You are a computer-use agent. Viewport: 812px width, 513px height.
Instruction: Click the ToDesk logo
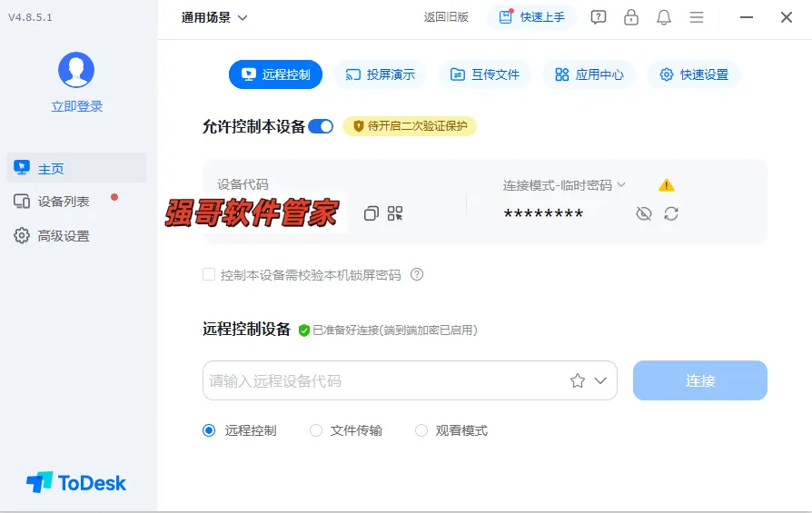pos(76,482)
